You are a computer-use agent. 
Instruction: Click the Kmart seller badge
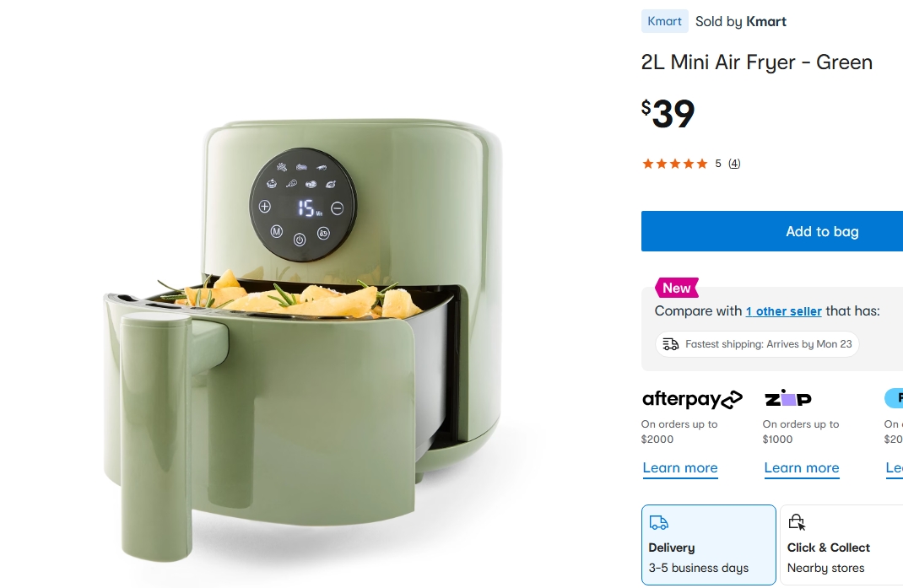[664, 21]
